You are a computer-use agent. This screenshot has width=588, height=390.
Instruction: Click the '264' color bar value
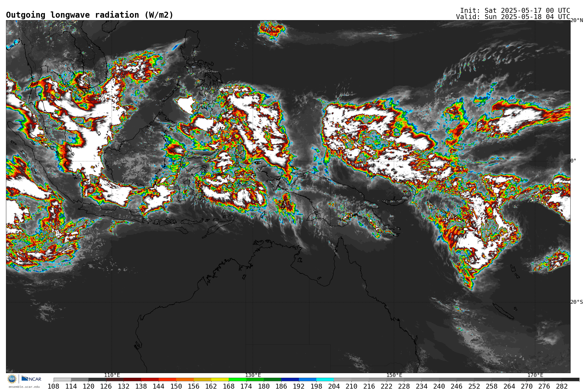click(x=509, y=386)
